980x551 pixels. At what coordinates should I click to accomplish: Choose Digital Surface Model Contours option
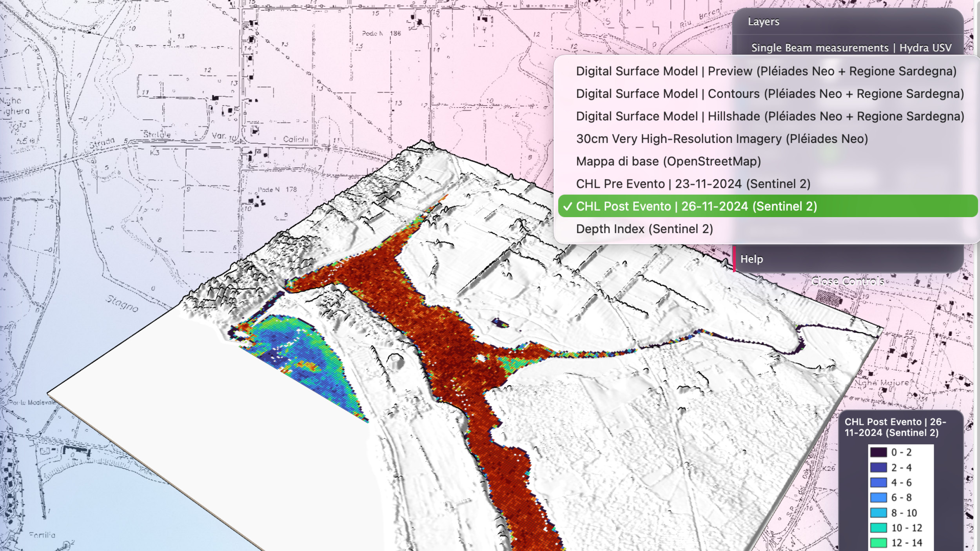pos(769,94)
